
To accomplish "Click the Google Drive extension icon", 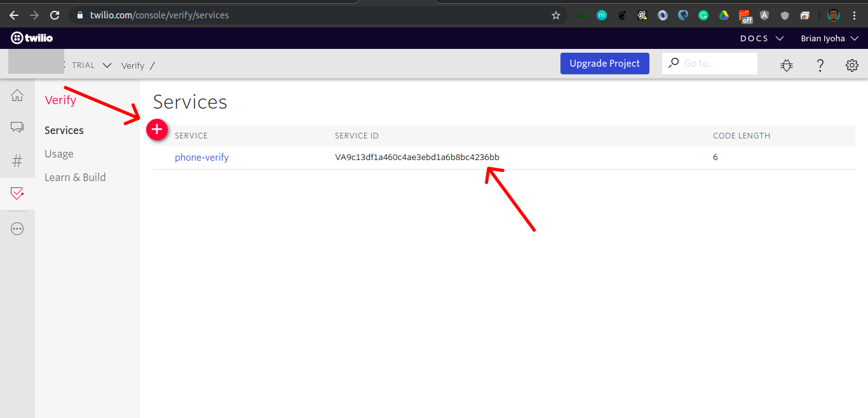I will click(x=724, y=15).
